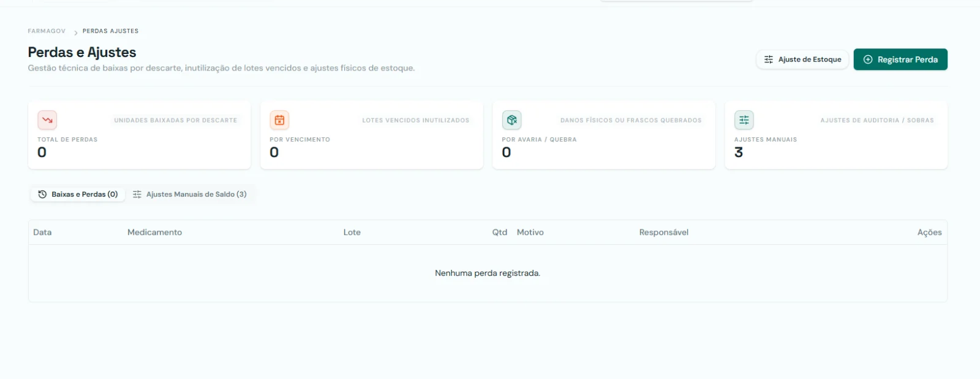
Task: Click the UNIDADES BAIXADAS POR DESCARTE caption
Action: [x=176, y=121]
